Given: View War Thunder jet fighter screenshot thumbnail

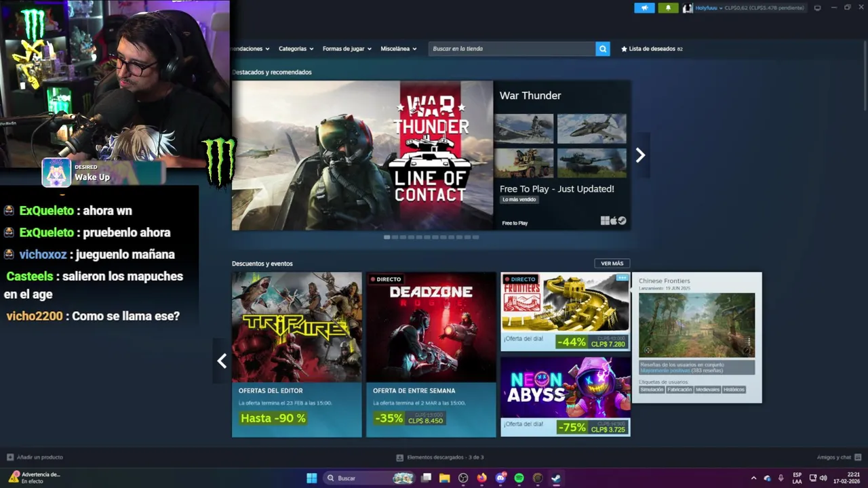Looking at the screenshot, I should point(592,129).
